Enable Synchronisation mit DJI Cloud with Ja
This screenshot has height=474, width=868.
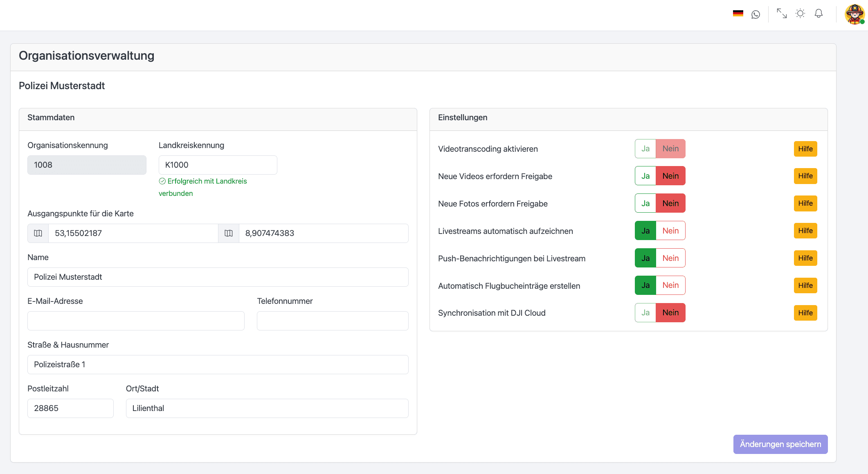coord(645,312)
